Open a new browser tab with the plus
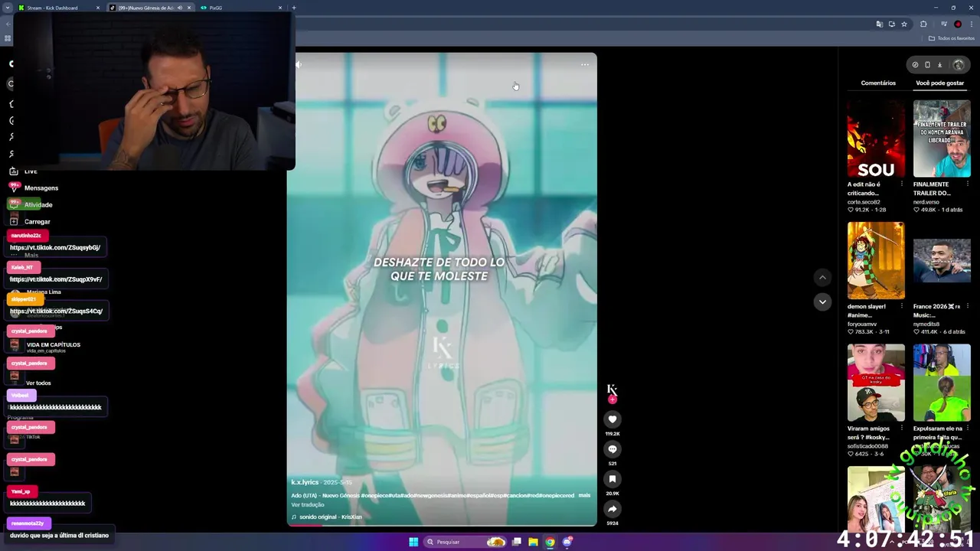 point(294,8)
